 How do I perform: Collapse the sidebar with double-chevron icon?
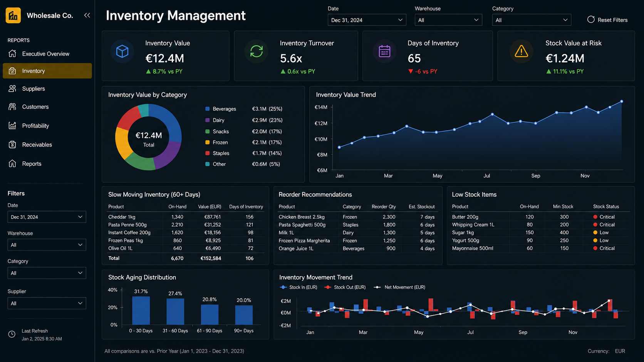(87, 15)
